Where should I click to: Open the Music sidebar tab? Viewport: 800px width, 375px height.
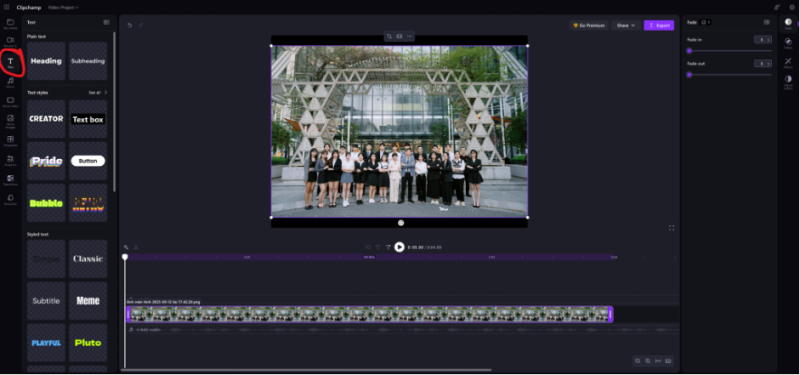(10, 83)
